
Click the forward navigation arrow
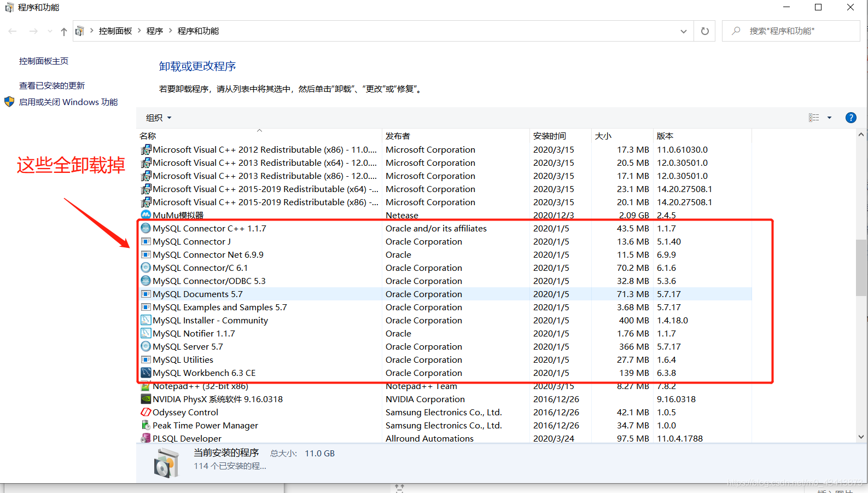pyautogui.click(x=33, y=31)
